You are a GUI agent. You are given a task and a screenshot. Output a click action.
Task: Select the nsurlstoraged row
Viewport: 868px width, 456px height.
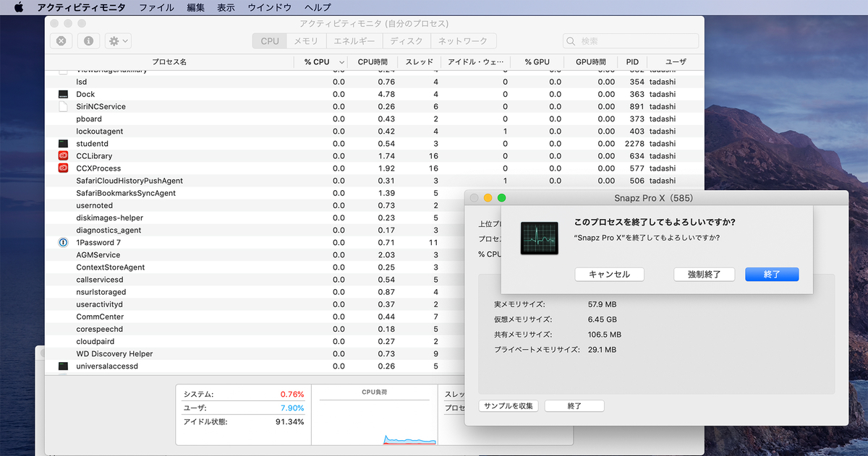pos(255,292)
